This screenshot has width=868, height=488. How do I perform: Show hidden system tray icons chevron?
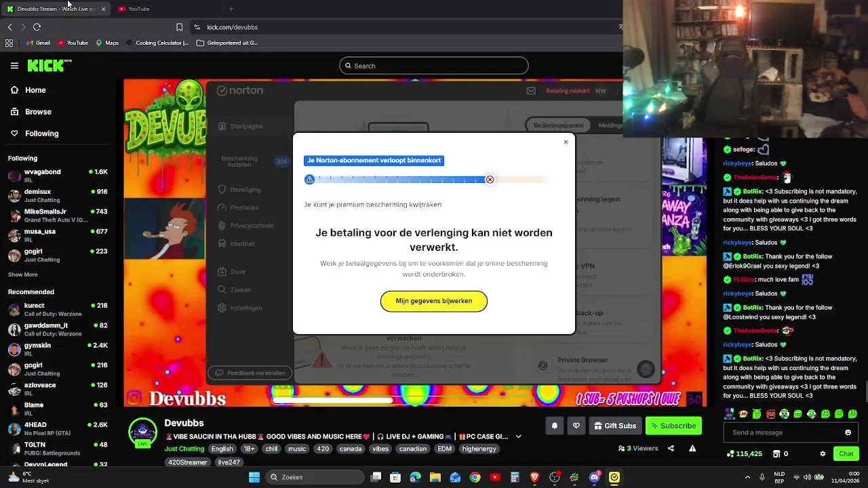point(747,477)
